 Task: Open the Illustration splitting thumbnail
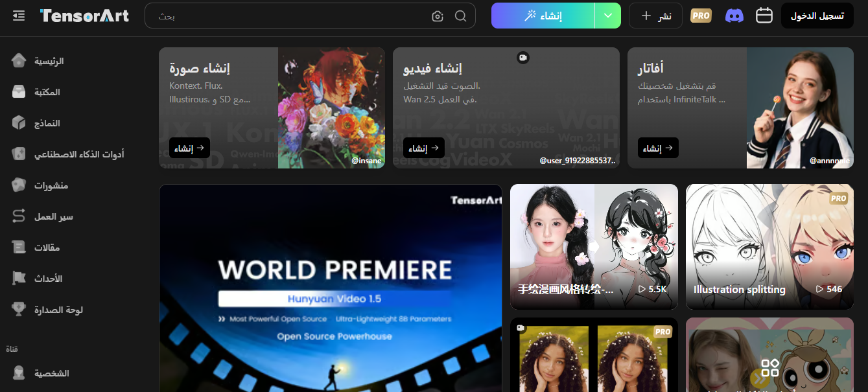pos(769,246)
